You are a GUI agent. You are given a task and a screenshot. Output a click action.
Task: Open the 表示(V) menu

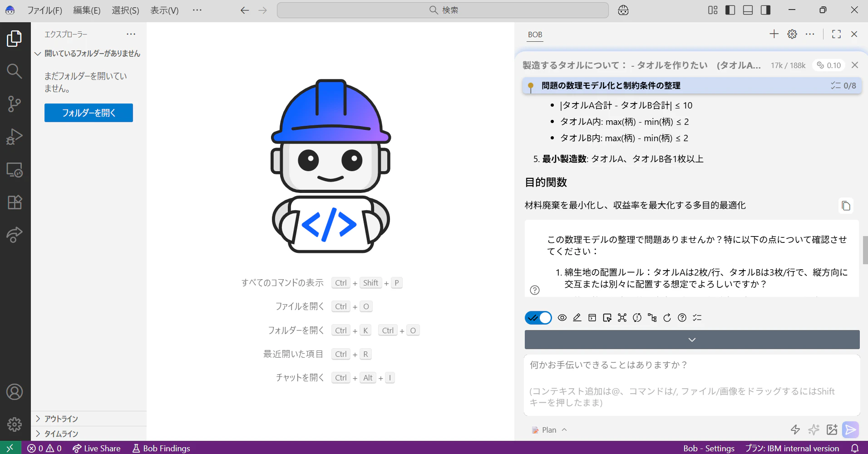(164, 10)
